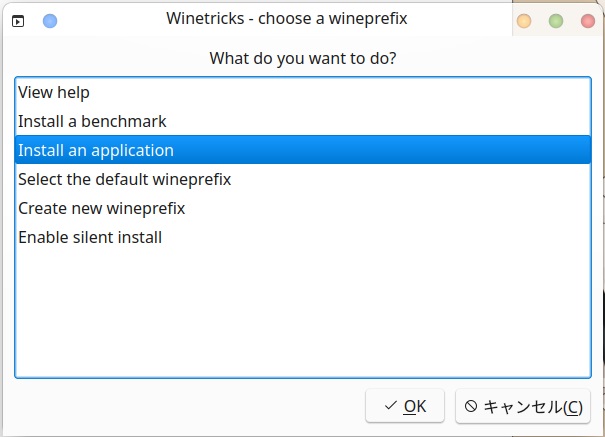The width and height of the screenshot is (605, 437).
Task: Open the window menu icon in title bar
Action: point(18,20)
